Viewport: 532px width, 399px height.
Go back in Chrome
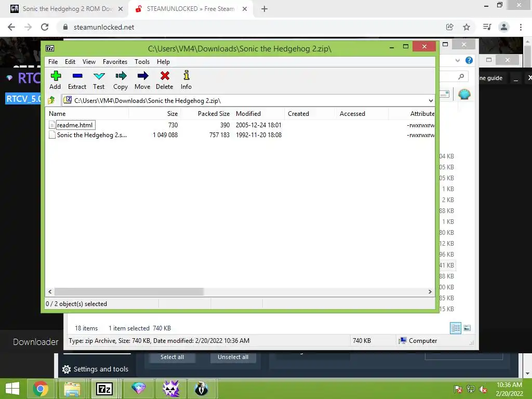(x=11, y=27)
